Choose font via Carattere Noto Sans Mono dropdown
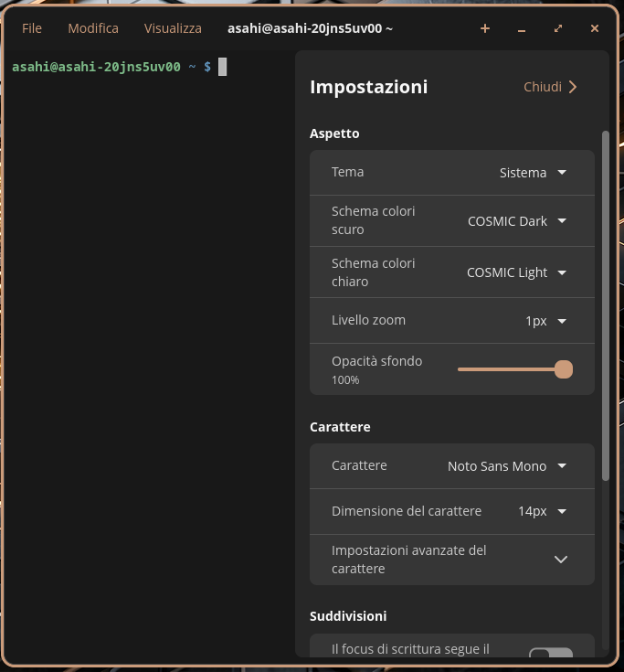Screen dimensions: 624x672 tap(507, 466)
